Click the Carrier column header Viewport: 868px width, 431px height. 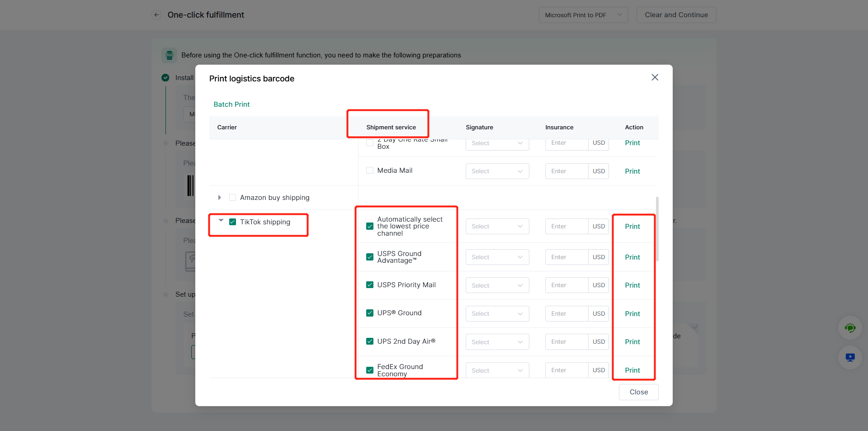click(x=227, y=128)
